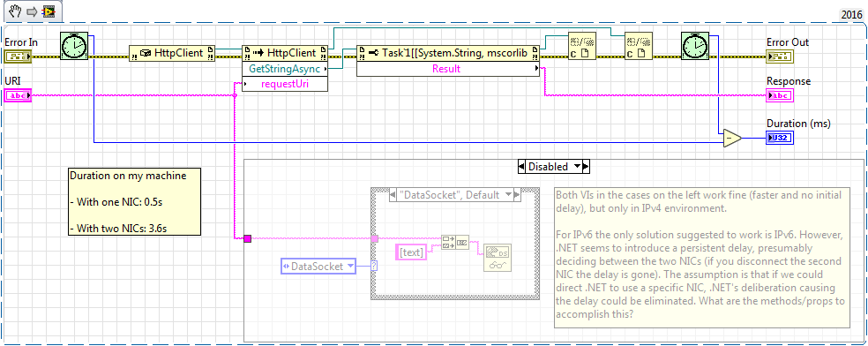Go to previous case with left arrow
The image size is (868, 346).
[x=393, y=195]
